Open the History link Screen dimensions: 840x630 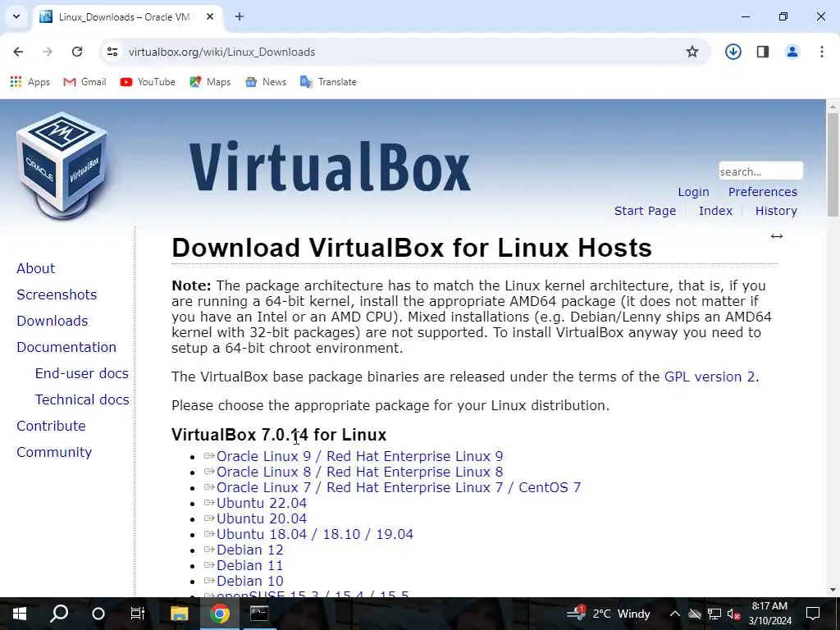pos(776,211)
